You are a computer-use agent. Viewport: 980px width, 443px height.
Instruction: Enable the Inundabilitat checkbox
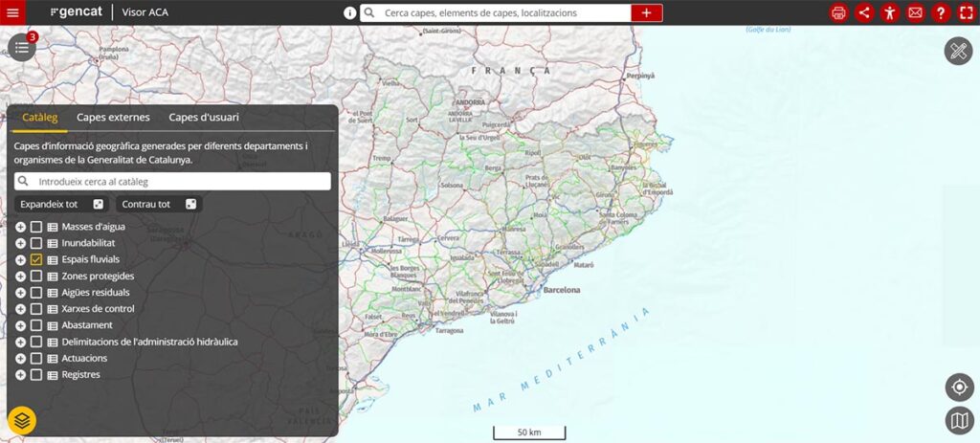point(36,243)
